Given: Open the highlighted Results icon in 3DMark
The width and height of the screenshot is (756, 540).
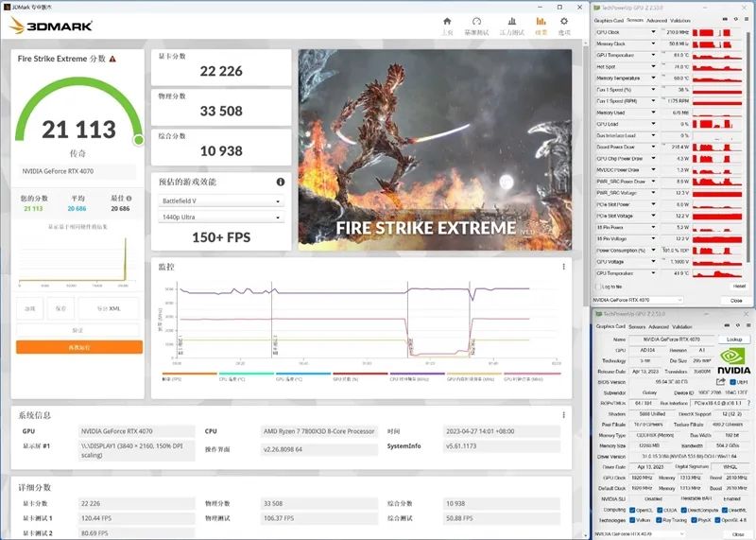Looking at the screenshot, I should pos(541,21).
